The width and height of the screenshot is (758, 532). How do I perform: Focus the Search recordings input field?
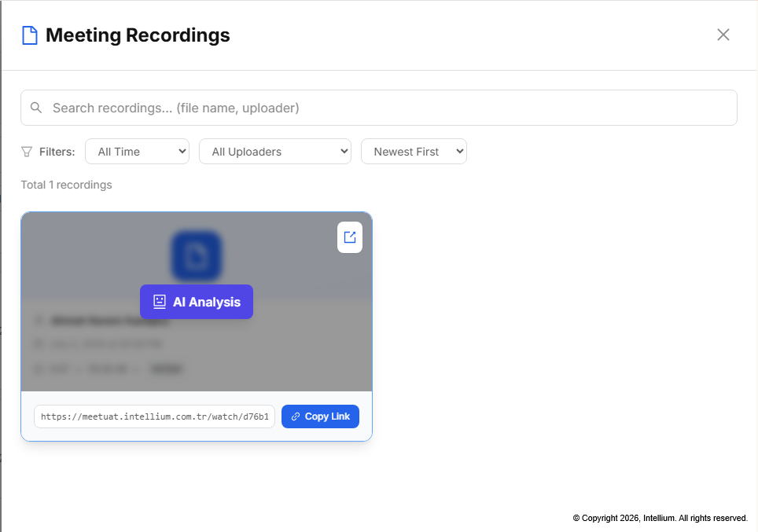[x=378, y=108]
